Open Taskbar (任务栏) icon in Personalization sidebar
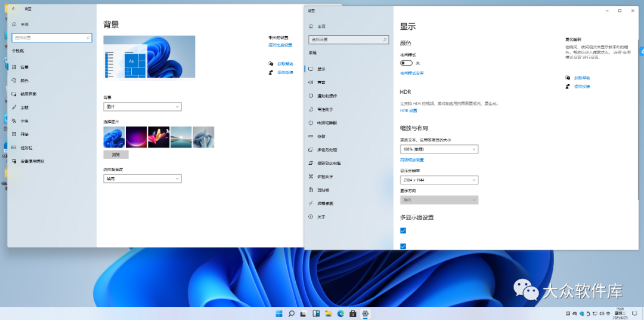 (14, 147)
